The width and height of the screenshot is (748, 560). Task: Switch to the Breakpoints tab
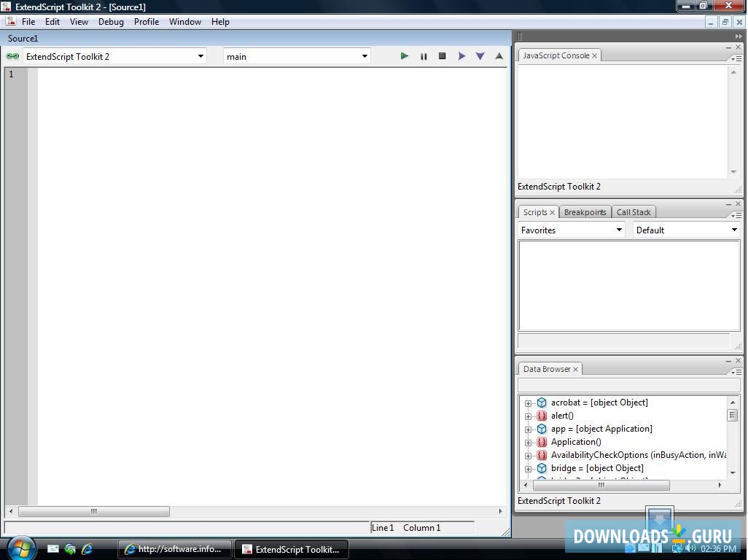[x=585, y=212]
